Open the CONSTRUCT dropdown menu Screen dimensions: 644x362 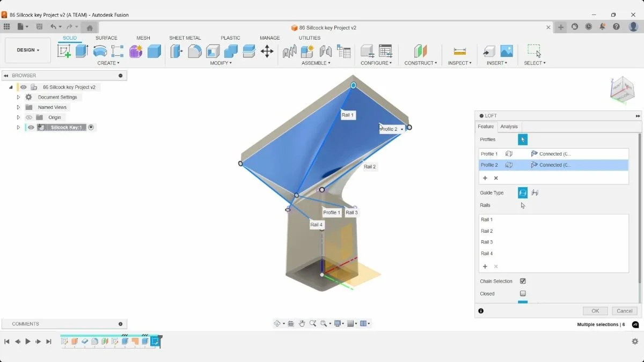click(421, 63)
